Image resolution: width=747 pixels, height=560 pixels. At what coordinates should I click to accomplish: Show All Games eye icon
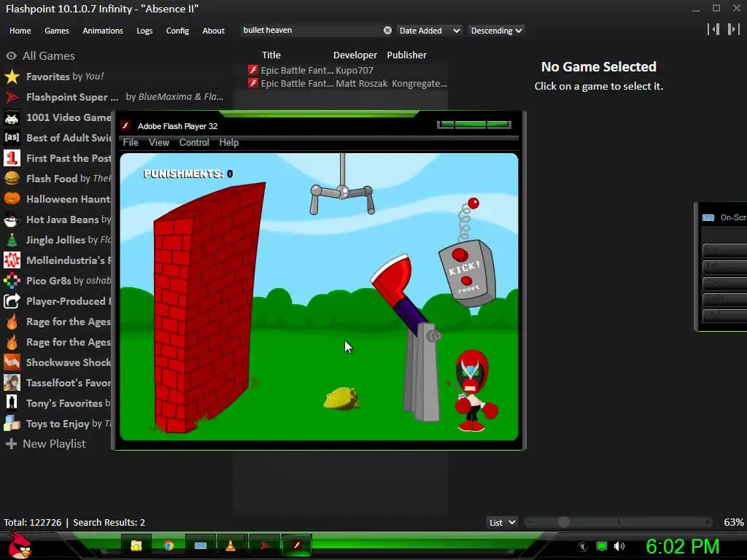pos(11,55)
